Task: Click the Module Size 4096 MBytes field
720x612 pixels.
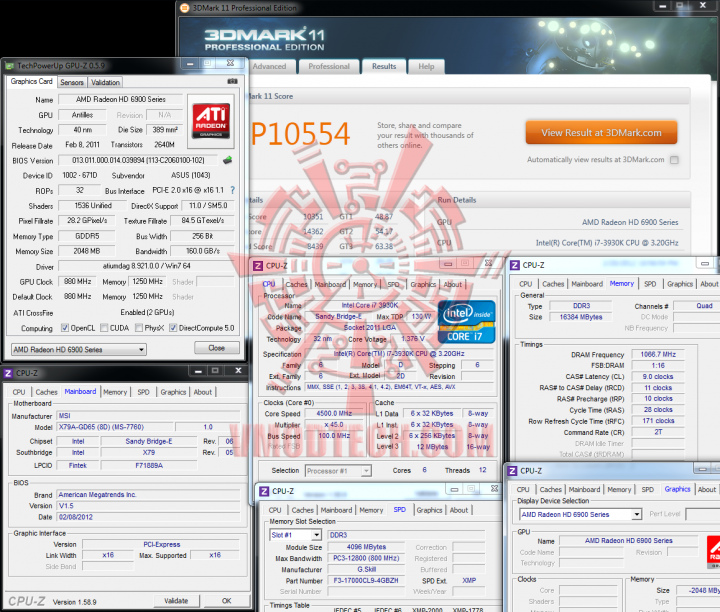Action: [366, 547]
